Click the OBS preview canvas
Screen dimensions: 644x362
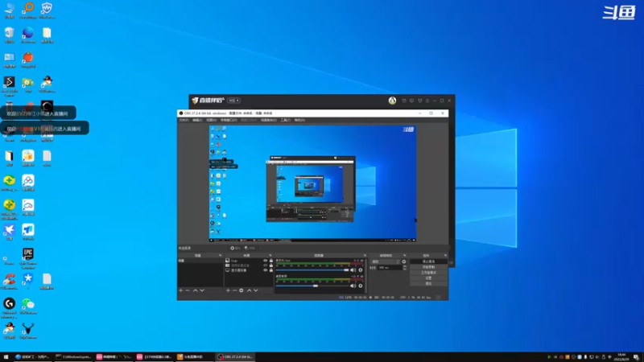tap(312, 183)
